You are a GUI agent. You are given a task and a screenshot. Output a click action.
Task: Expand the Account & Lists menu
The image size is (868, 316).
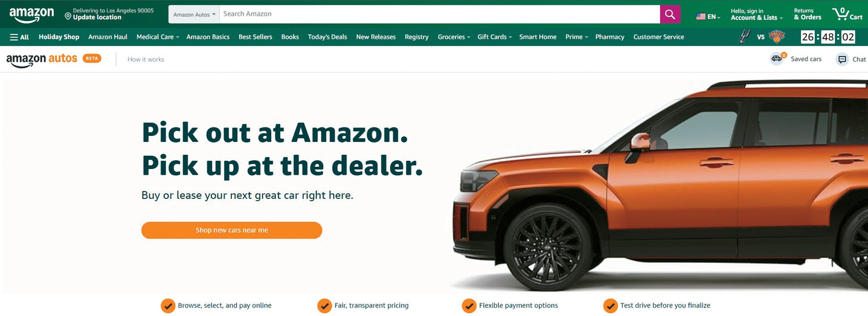click(756, 15)
